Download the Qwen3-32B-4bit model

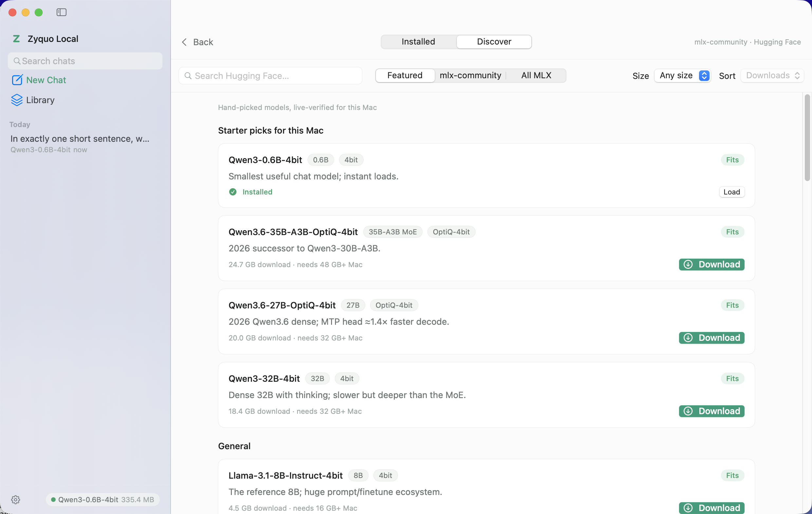[x=711, y=411]
